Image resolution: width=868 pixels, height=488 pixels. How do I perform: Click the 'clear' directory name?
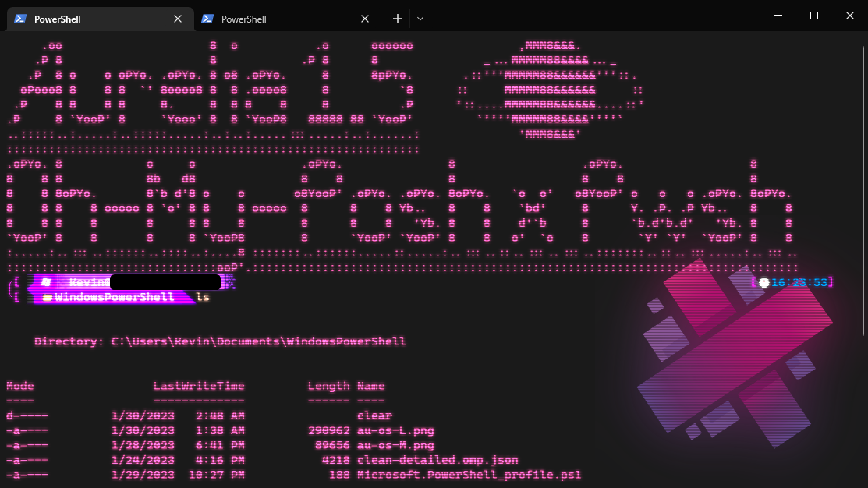(x=375, y=416)
